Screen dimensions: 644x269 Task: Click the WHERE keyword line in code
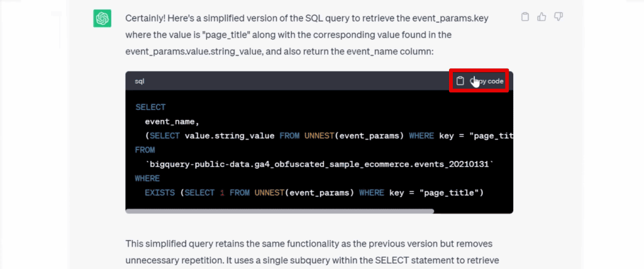click(x=147, y=178)
